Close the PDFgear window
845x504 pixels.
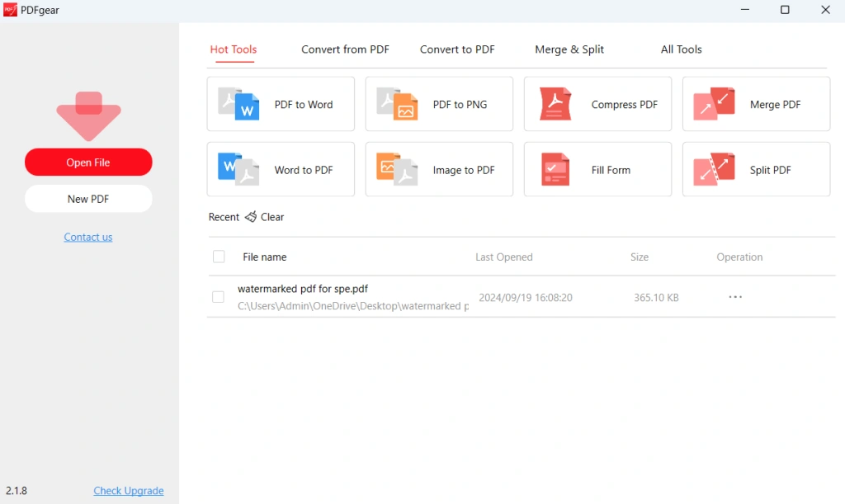click(x=825, y=10)
